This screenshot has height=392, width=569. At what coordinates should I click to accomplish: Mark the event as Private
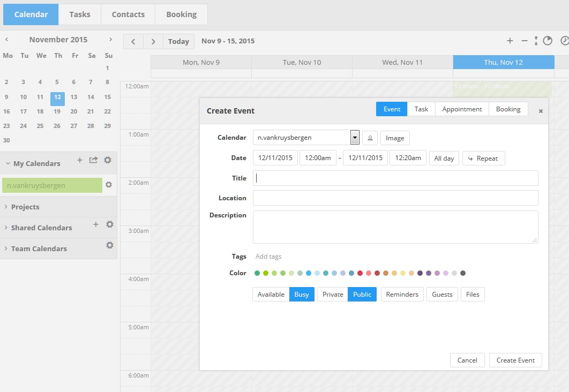click(x=332, y=294)
